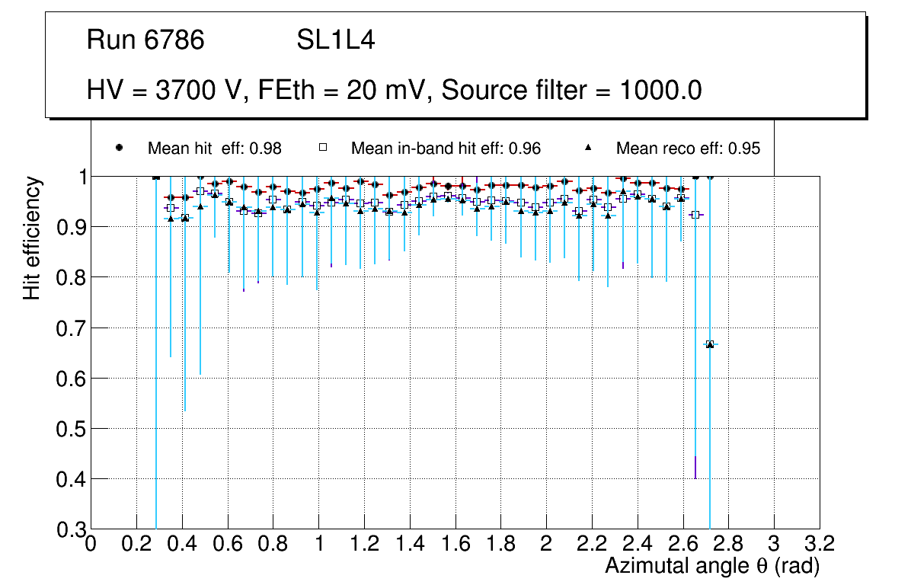Click the 'Hit efficiency' y-axis title

(x=32, y=238)
